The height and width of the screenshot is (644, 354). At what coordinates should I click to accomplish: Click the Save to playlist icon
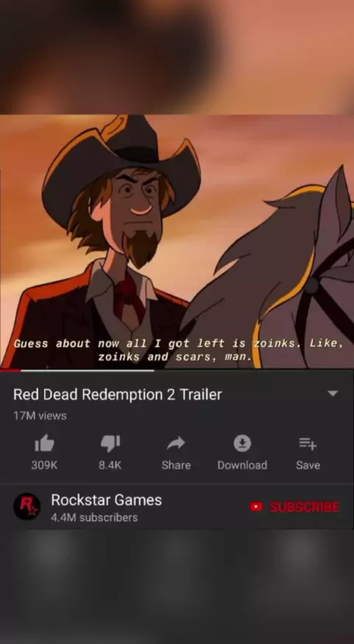click(x=308, y=444)
